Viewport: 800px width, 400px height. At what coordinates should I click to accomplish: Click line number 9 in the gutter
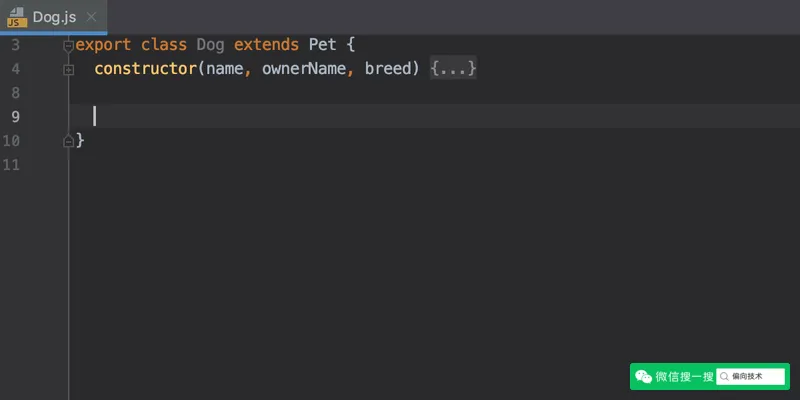(15, 117)
